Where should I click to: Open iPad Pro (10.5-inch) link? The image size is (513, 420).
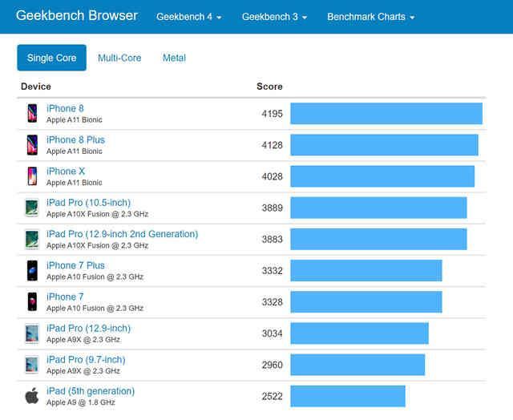coord(88,203)
